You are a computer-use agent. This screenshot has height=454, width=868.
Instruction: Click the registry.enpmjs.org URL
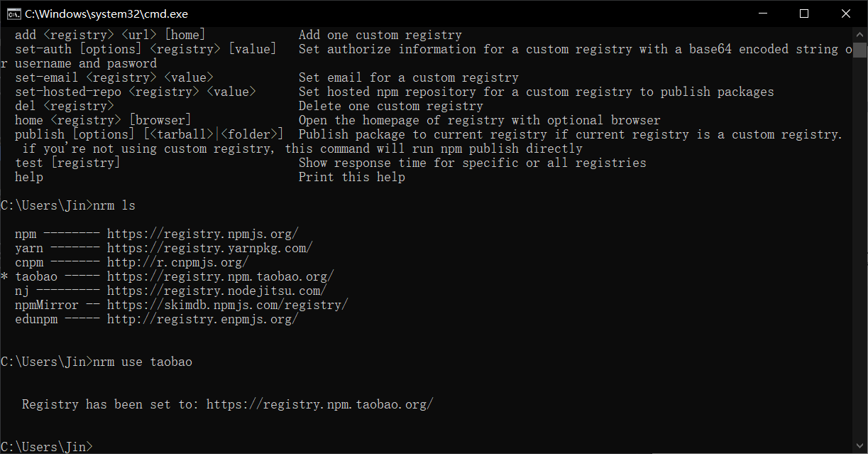(202, 319)
